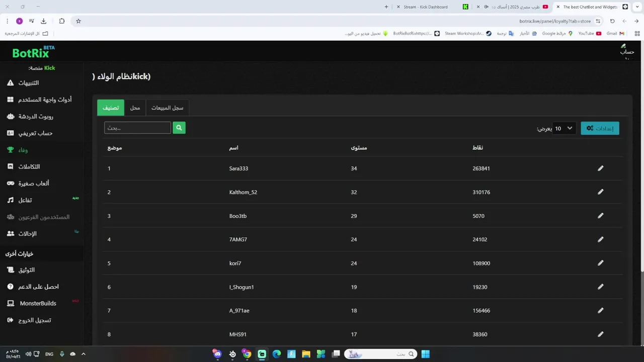Open the ترجمة translate bookmark

[x=505, y=34]
